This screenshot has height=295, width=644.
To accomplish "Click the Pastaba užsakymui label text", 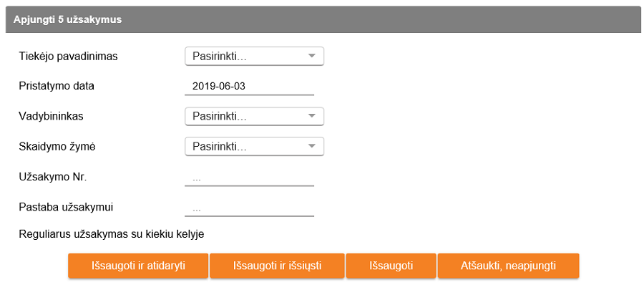I will (66, 208).
